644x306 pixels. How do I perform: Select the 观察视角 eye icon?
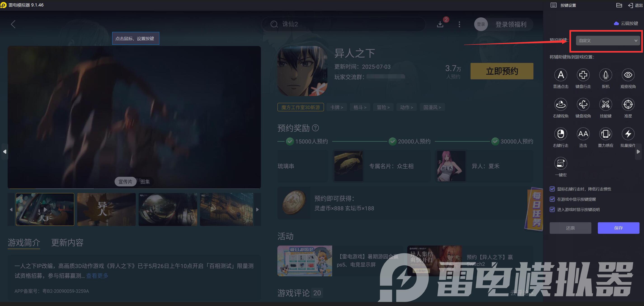coord(628,75)
